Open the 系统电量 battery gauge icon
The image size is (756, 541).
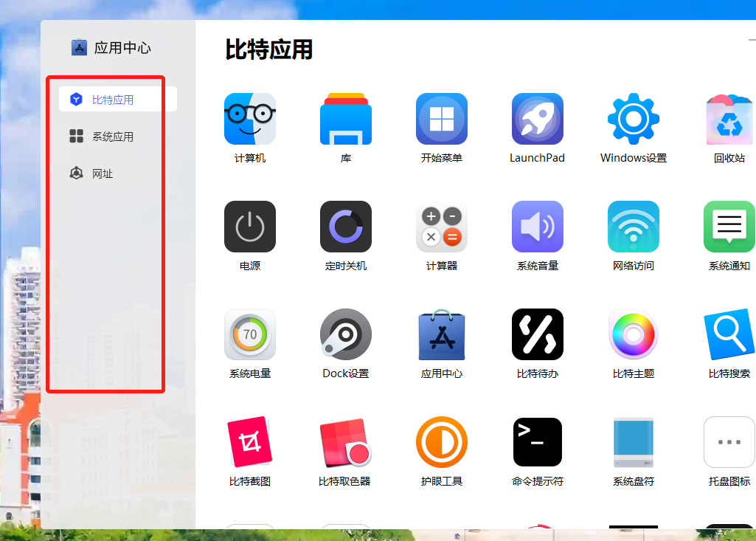tap(250, 334)
